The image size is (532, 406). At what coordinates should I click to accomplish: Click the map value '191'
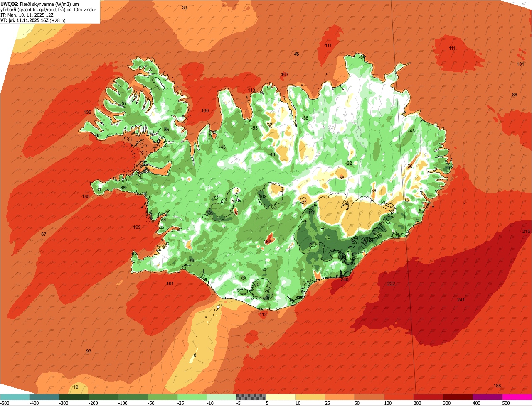(170, 284)
